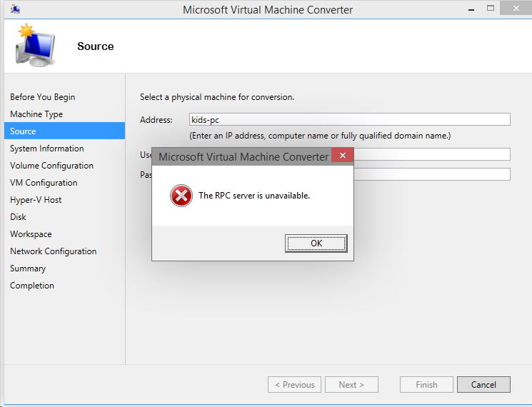The width and height of the screenshot is (532, 407).
Task: Click the Previous button
Action: (x=294, y=384)
